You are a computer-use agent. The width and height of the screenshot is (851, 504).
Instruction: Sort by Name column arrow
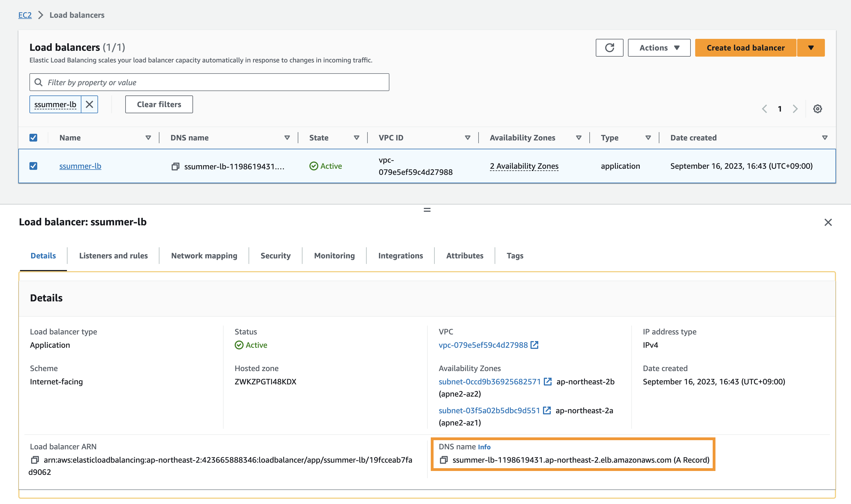point(148,138)
